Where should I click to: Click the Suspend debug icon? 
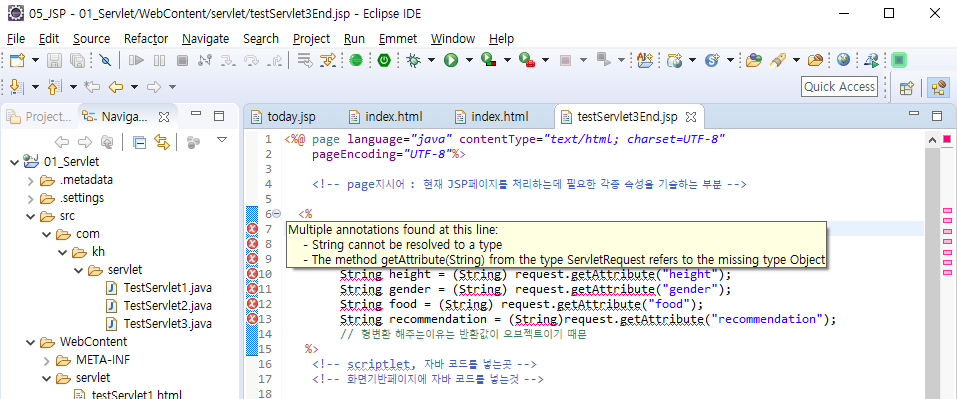(159, 60)
